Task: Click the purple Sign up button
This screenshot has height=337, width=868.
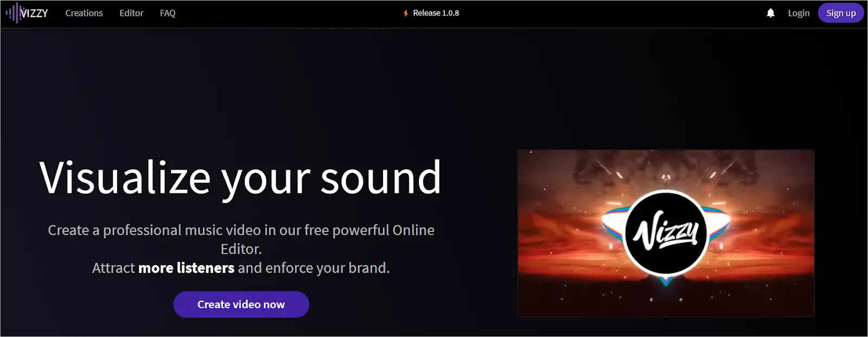Action: [x=841, y=13]
